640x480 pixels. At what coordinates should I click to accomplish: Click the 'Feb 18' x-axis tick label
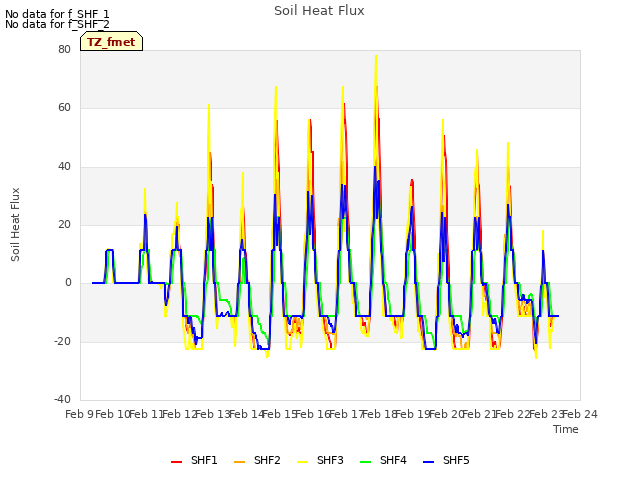coord(380,414)
